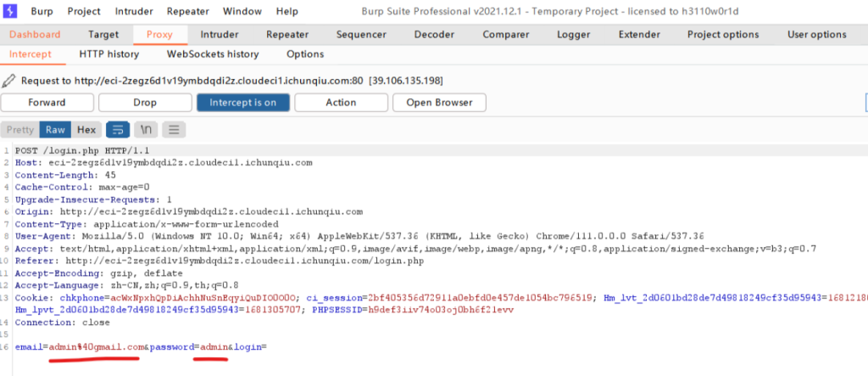This screenshot has height=376, width=868.
Task: Switch to the Extender tab
Action: pos(639,35)
